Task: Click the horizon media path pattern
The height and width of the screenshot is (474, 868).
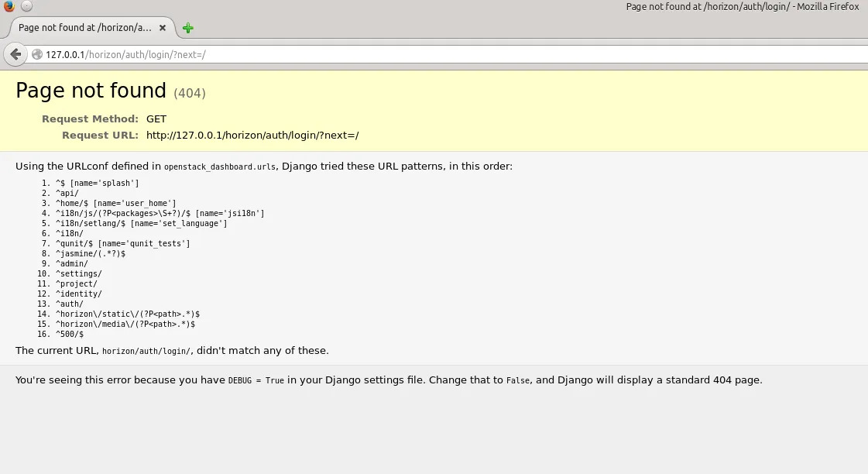Action: (x=125, y=324)
